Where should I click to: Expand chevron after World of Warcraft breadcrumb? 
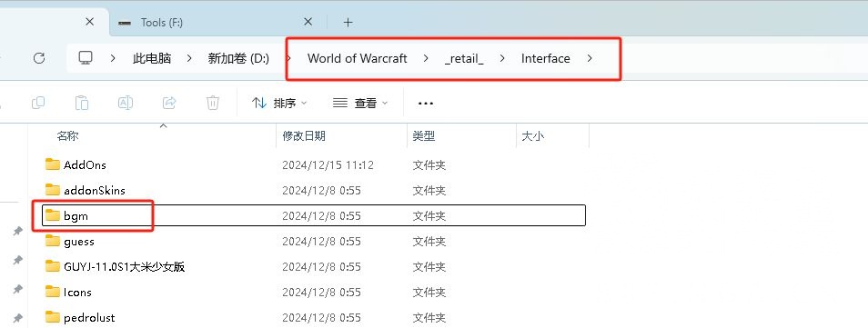[426, 58]
